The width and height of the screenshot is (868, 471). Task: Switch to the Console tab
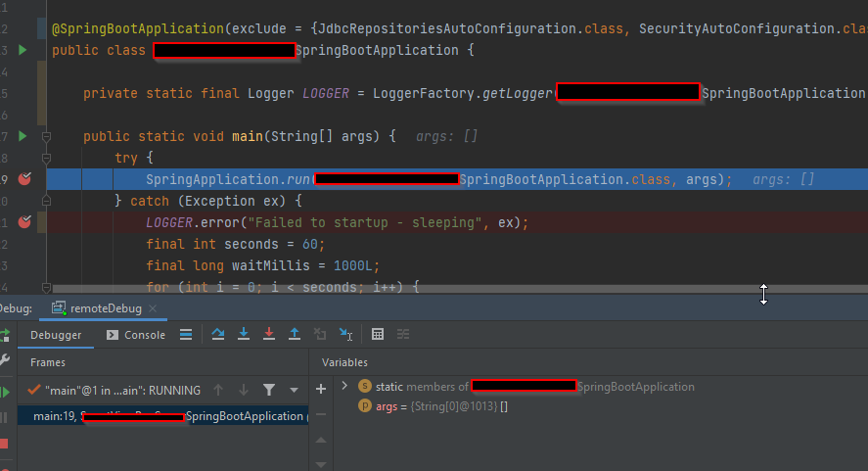(x=136, y=335)
